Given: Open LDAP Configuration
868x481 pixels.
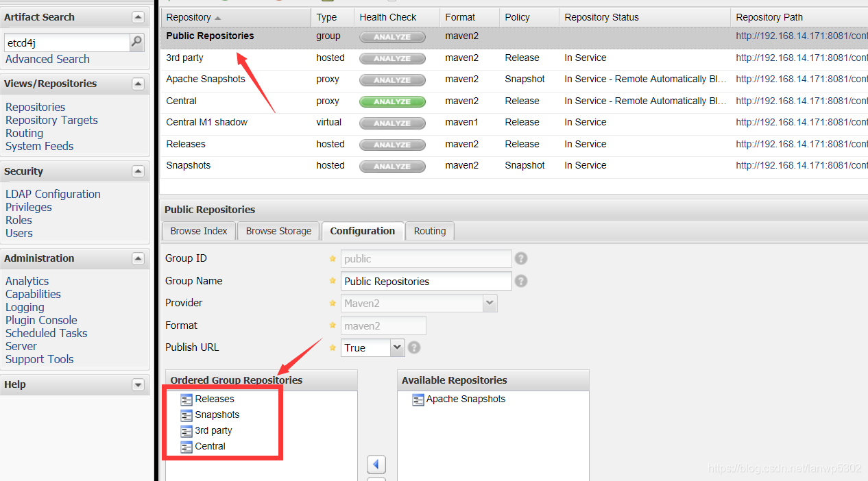Looking at the screenshot, I should click(x=53, y=194).
